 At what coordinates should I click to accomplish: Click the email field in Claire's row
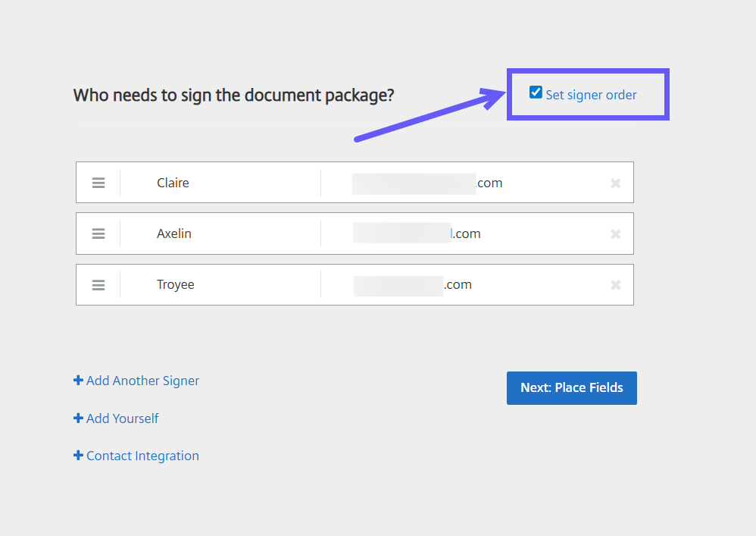pos(462,183)
